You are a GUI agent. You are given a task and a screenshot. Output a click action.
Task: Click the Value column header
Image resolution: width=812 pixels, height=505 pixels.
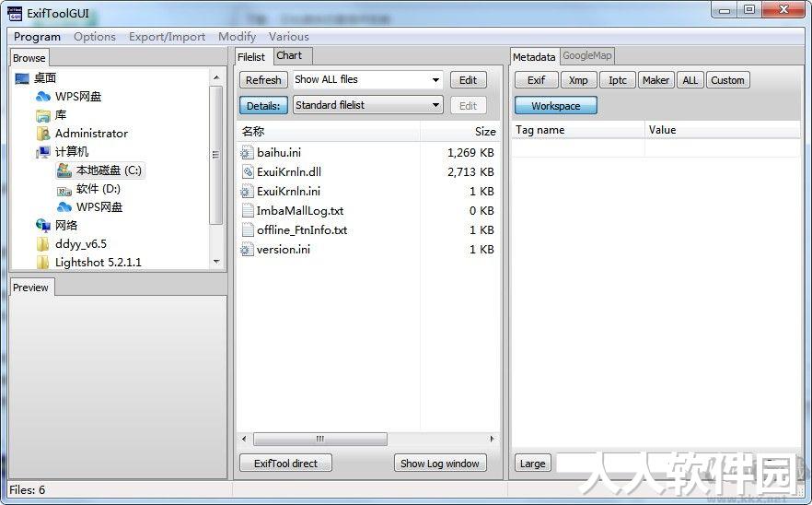tap(723, 130)
